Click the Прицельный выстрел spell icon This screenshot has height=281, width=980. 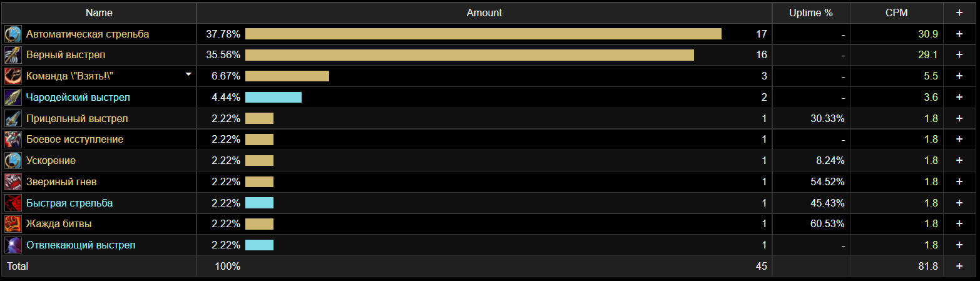tap(13, 118)
